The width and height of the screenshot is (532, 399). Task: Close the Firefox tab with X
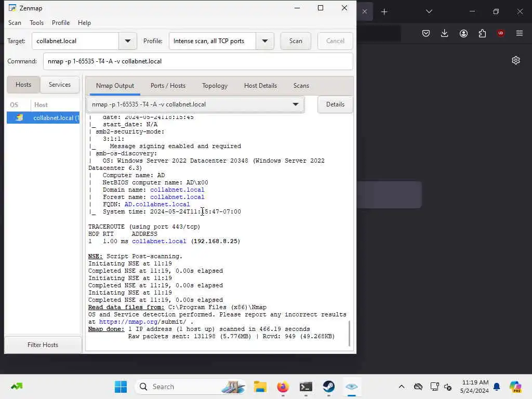pos(364,11)
